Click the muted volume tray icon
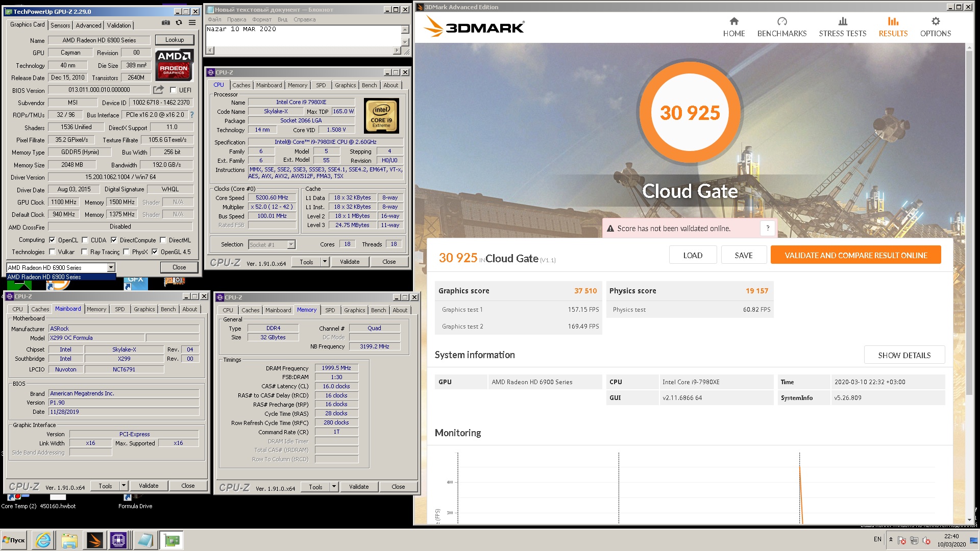Viewport: 980px width, 551px height. [x=926, y=540]
